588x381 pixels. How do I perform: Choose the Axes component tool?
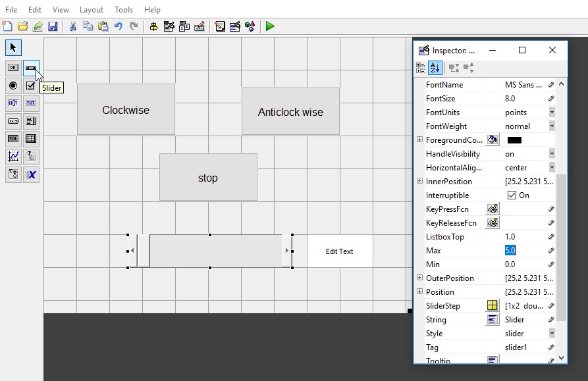click(x=13, y=156)
